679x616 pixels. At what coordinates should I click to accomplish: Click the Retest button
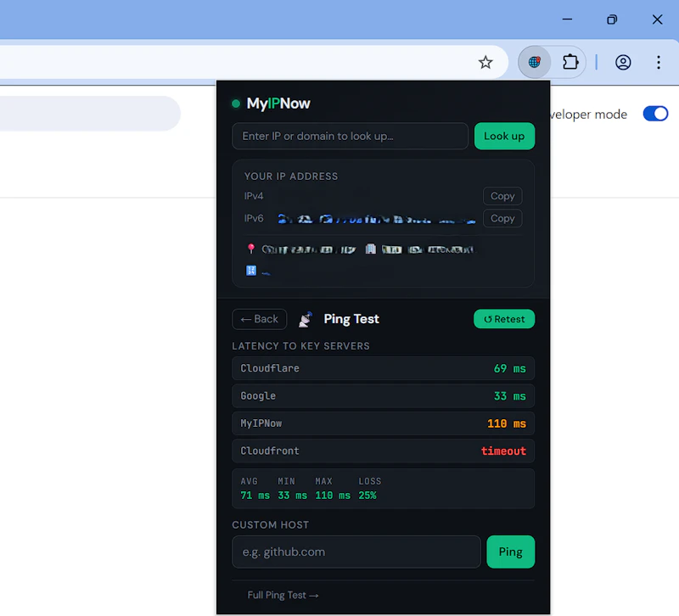coord(504,319)
